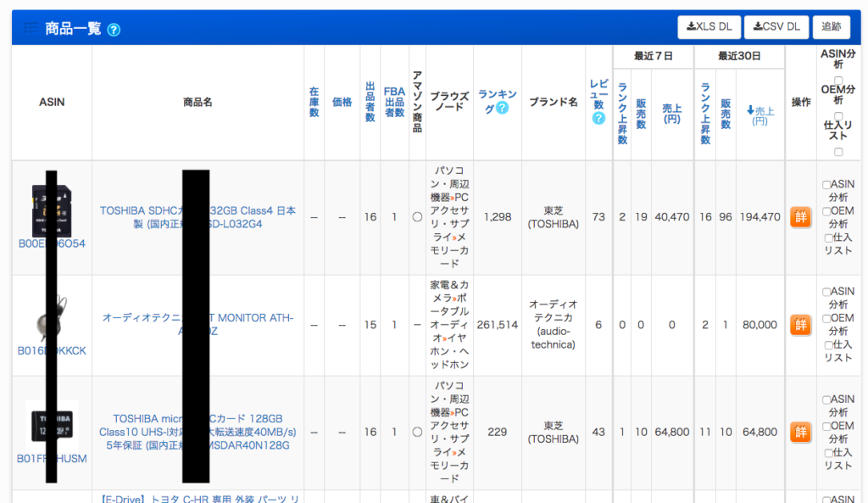
Task: Click the help icon next to ランキング header
Action: (x=502, y=108)
